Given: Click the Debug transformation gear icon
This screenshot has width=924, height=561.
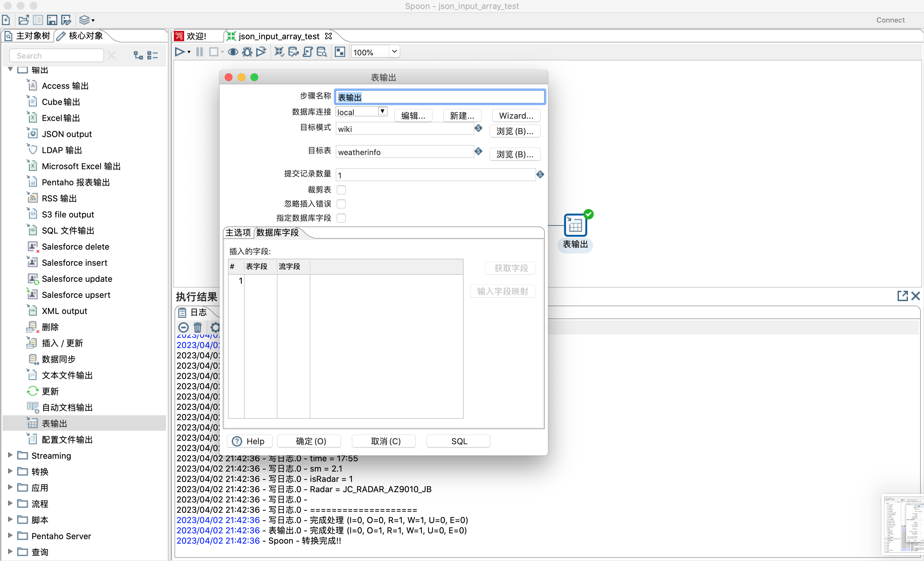Looking at the screenshot, I should (x=247, y=52).
